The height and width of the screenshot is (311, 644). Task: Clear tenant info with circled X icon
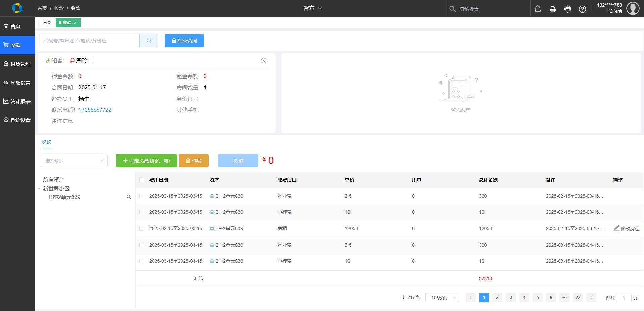264,61
